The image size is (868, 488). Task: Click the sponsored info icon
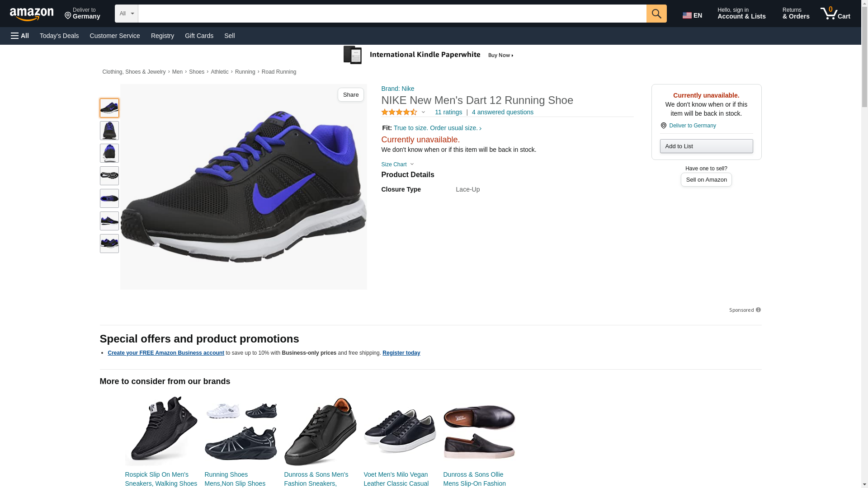[758, 310]
